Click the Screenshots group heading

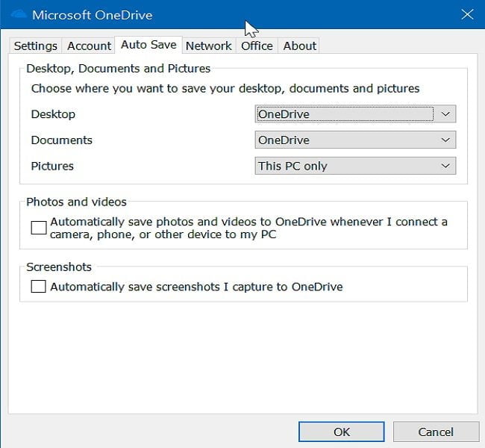[59, 267]
